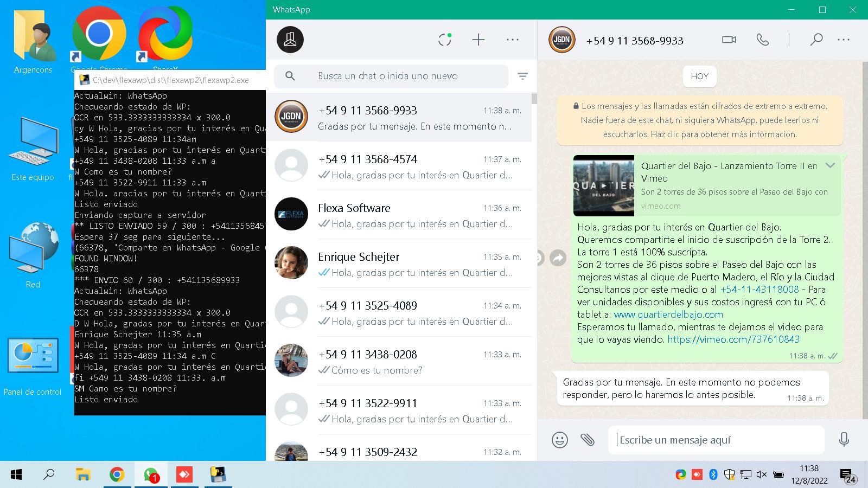Open AnyDesk from the taskbar
This screenshot has height=488, width=868.
point(184,475)
